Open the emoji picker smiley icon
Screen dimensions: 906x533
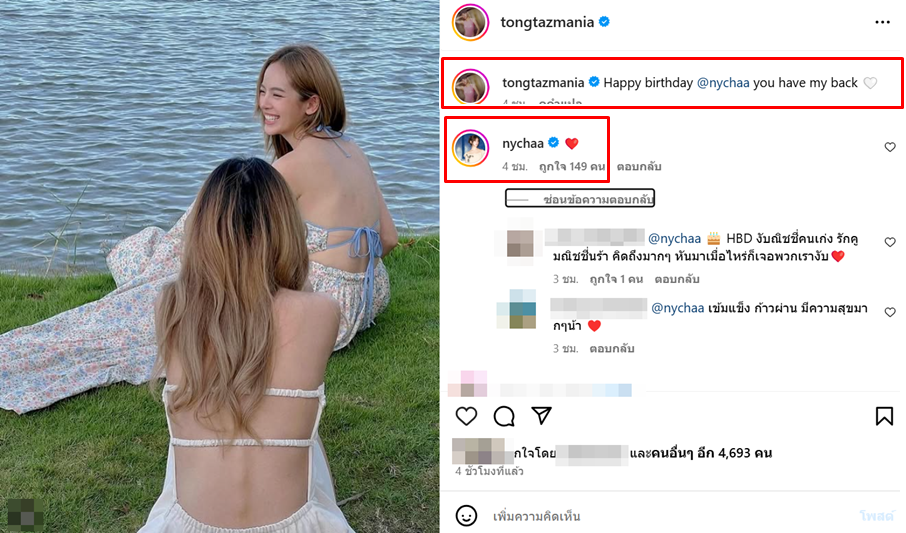(466, 516)
